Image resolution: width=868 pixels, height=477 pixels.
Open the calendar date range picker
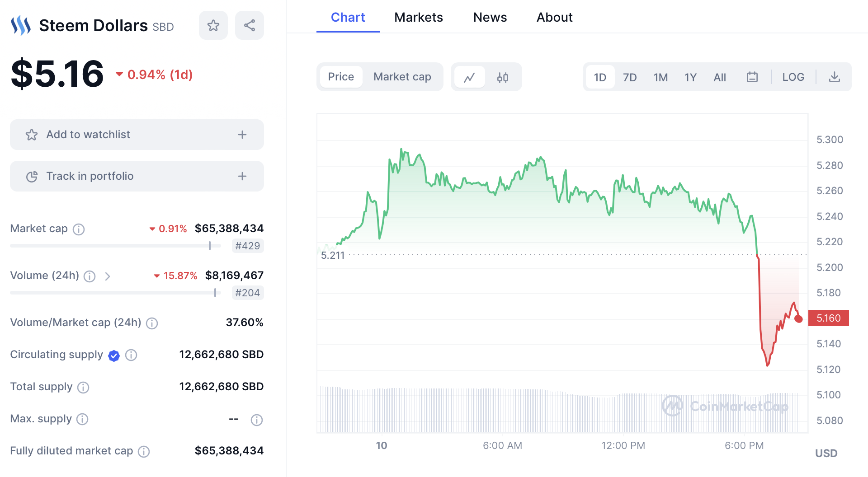click(752, 77)
